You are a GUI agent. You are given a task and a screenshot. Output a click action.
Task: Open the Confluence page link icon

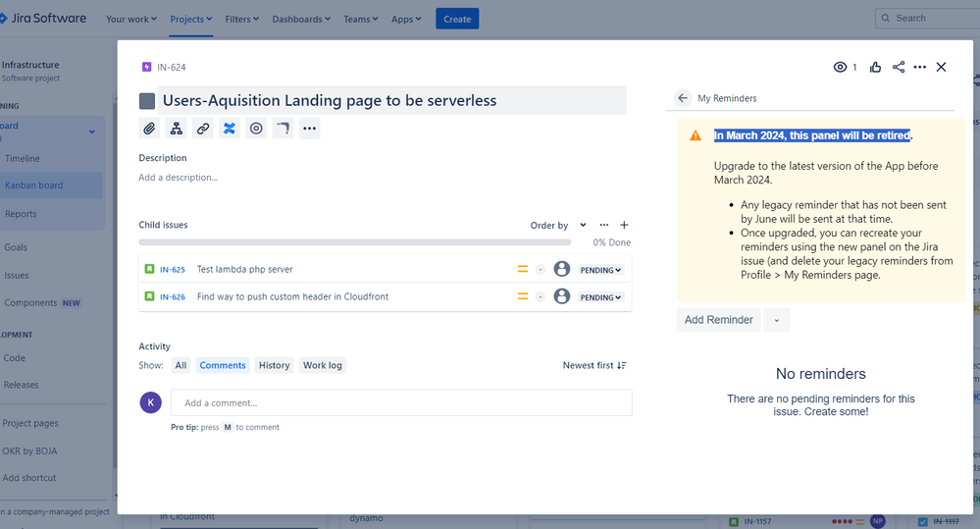[x=230, y=129]
